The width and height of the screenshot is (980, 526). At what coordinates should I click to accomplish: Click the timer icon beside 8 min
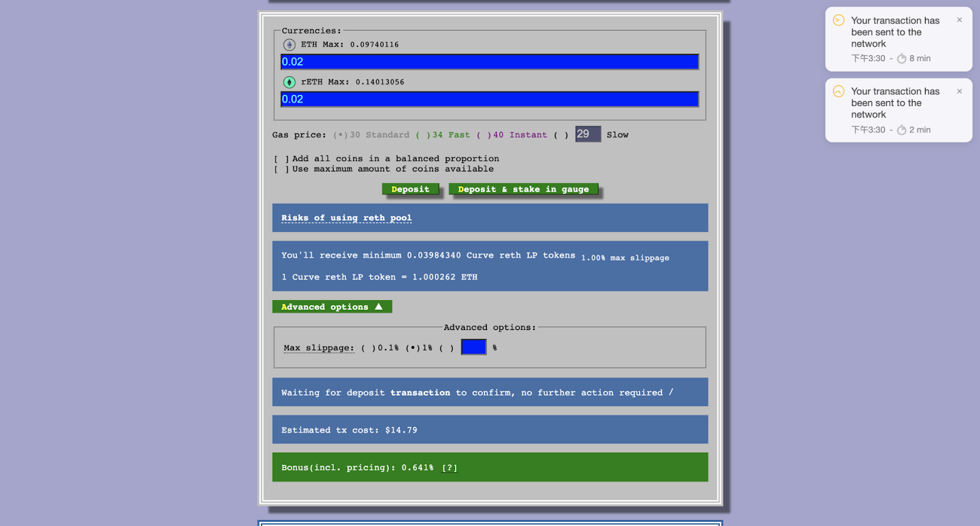[x=902, y=59]
